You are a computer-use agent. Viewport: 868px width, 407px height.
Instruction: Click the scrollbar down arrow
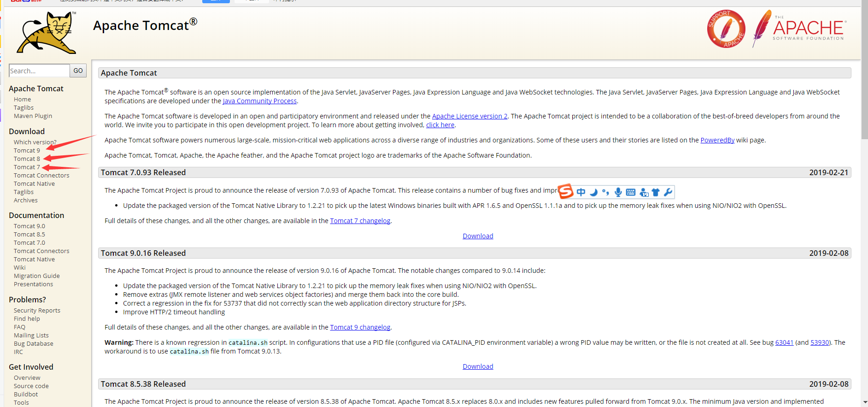click(864, 402)
